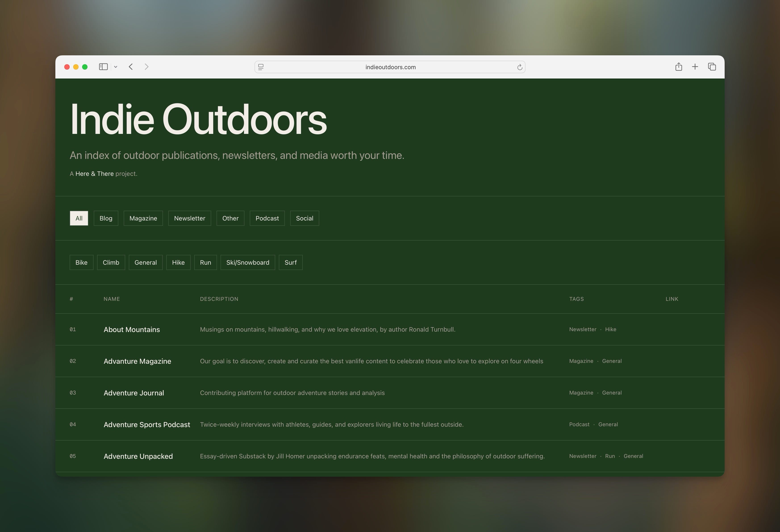Open the Adventure Journal entry

tap(133, 393)
